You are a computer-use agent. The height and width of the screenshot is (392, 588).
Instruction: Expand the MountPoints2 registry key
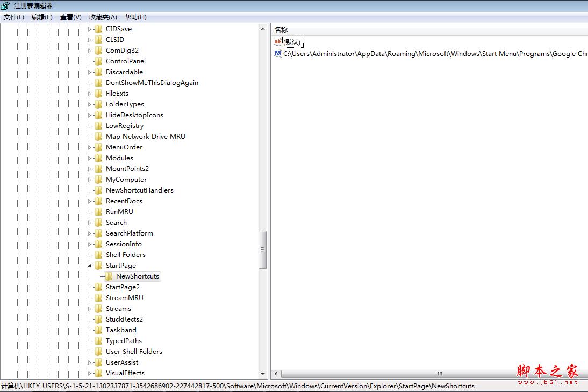click(90, 169)
